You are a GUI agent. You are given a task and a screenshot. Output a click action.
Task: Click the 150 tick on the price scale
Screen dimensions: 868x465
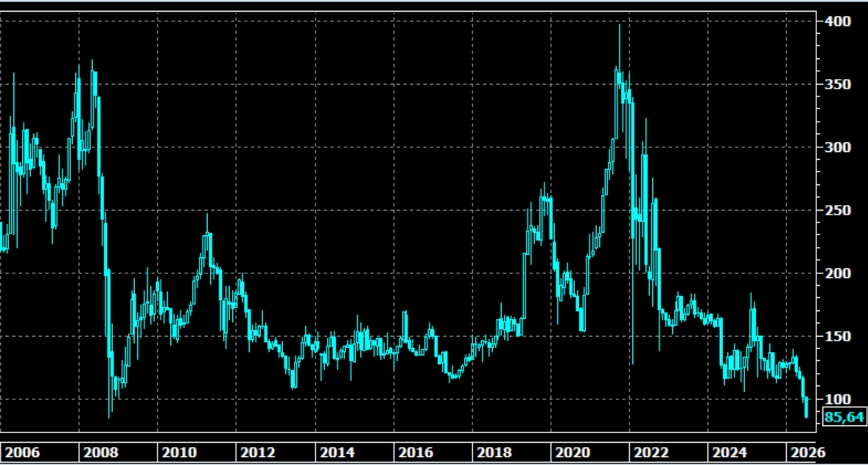tap(836, 337)
